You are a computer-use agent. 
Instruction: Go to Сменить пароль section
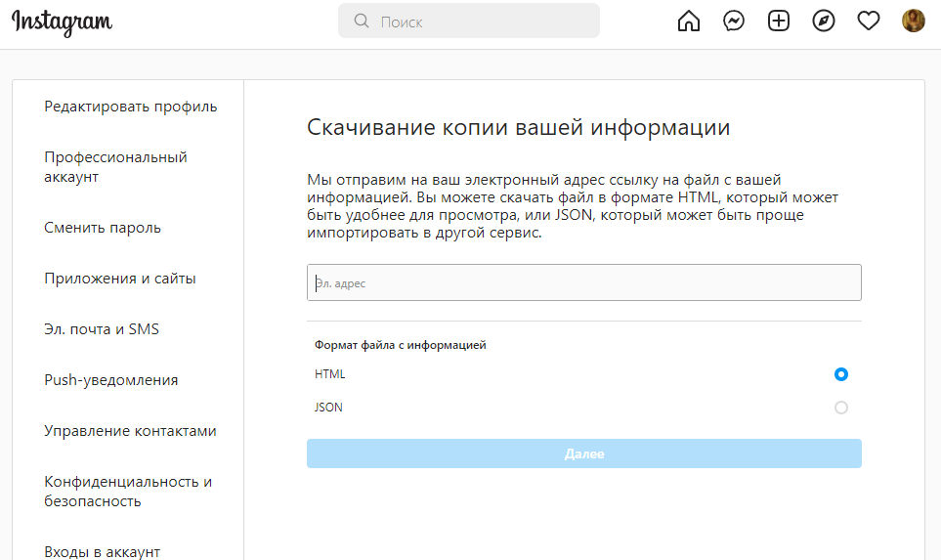[103, 228]
